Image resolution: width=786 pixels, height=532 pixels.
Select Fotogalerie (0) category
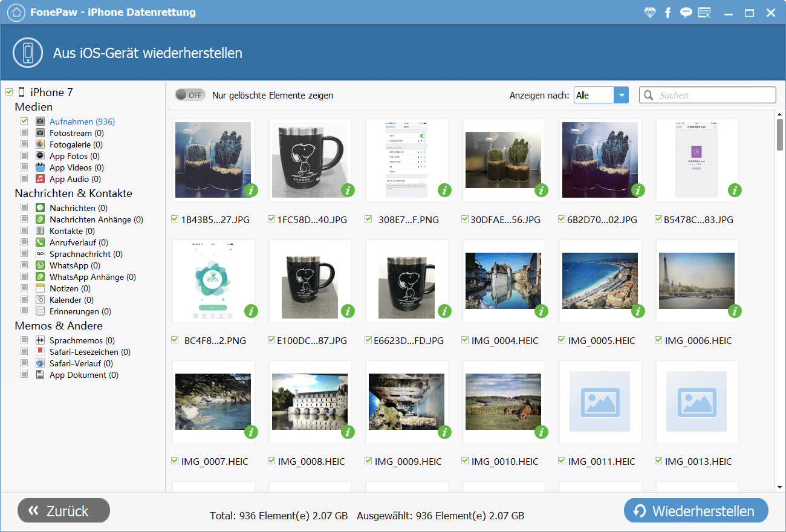click(x=76, y=144)
